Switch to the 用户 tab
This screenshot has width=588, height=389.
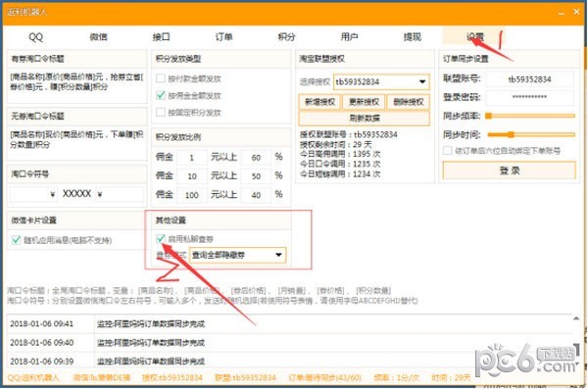pos(349,37)
